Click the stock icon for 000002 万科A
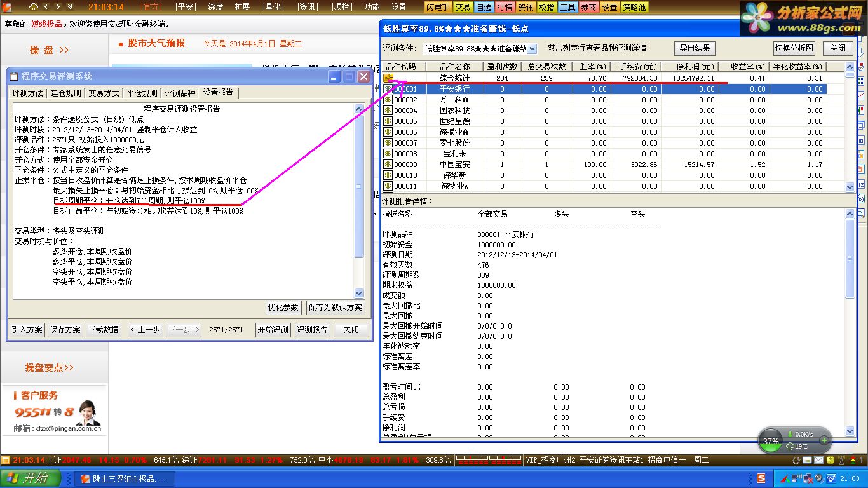Screen dimensions: 868x488 click(388, 100)
